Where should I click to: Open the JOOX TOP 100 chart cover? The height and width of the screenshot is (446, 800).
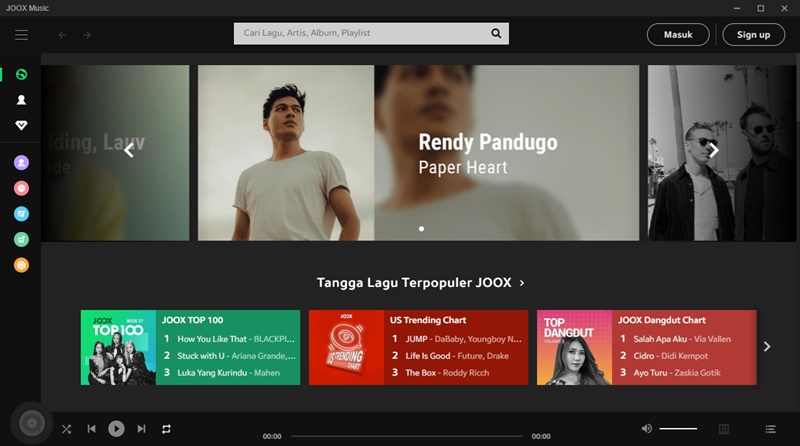tap(118, 348)
